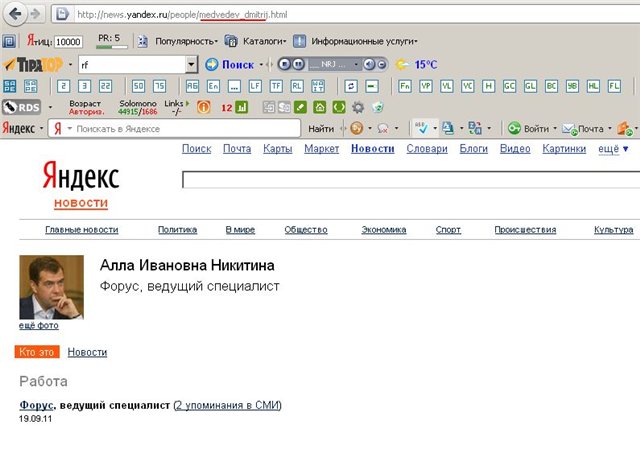
Task: Expand the Информационные услуги dropdown
Action: (364, 41)
